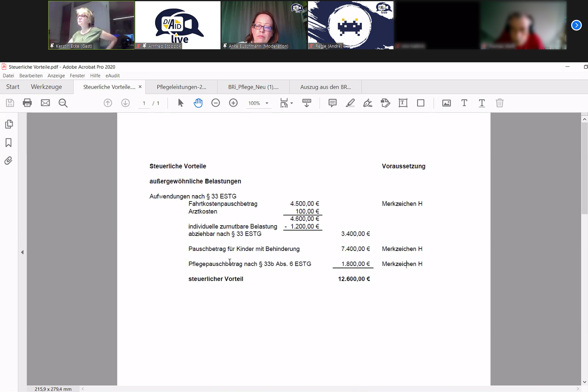The height and width of the screenshot is (392, 588).
Task: Open the 100% zoom level dropdown
Action: tap(267, 103)
